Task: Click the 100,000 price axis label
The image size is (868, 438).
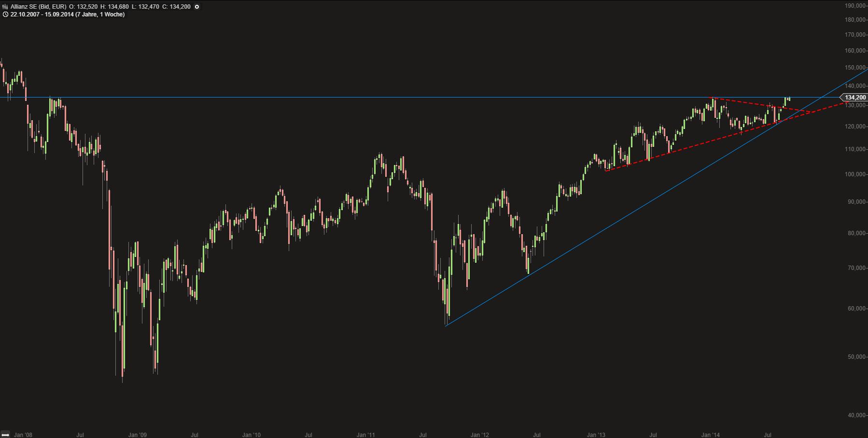Action: click(855, 174)
